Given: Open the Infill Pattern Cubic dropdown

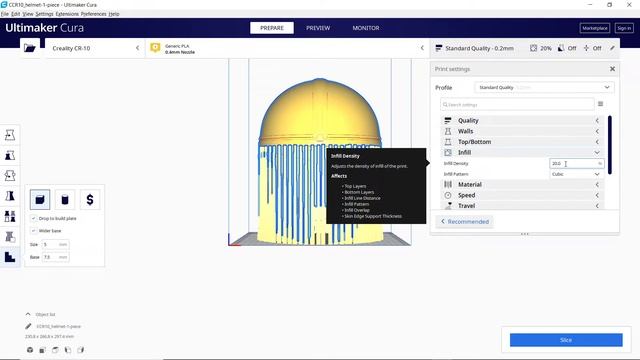Looking at the screenshot, I should tap(576, 174).
